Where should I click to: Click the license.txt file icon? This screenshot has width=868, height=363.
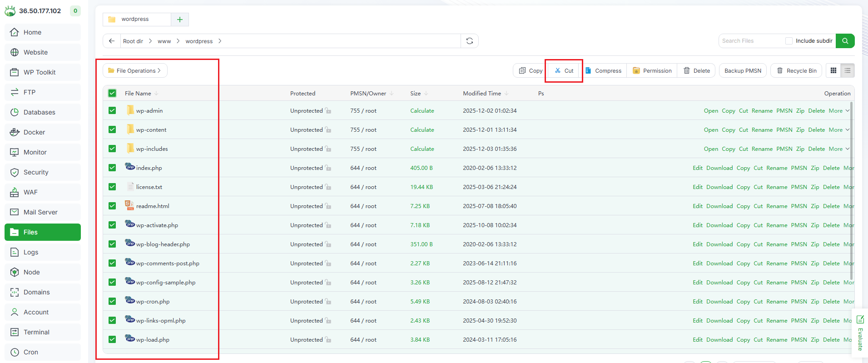(130, 186)
